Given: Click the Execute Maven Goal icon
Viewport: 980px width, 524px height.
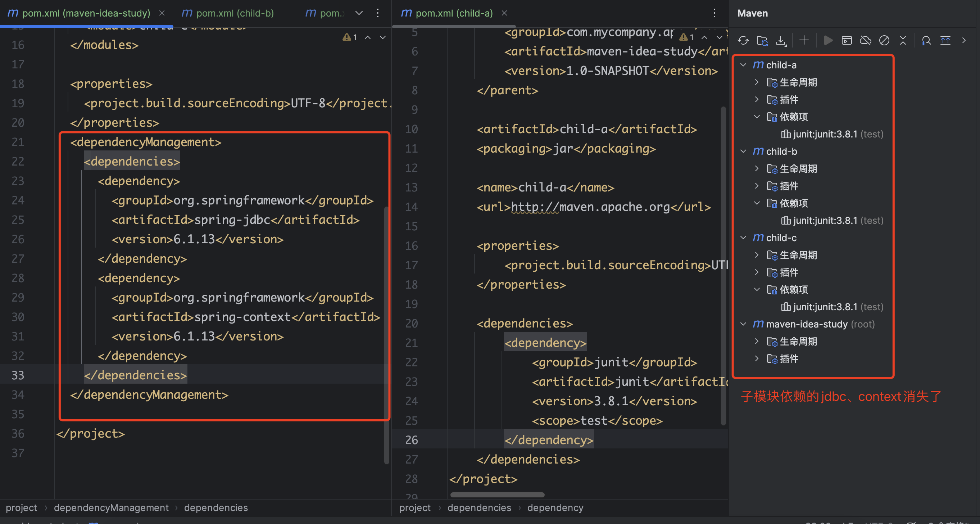Looking at the screenshot, I should point(847,40).
